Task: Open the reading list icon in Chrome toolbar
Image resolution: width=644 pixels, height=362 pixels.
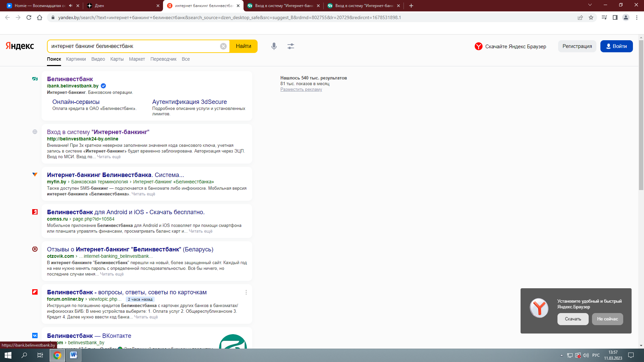Action: click(x=604, y=17)
